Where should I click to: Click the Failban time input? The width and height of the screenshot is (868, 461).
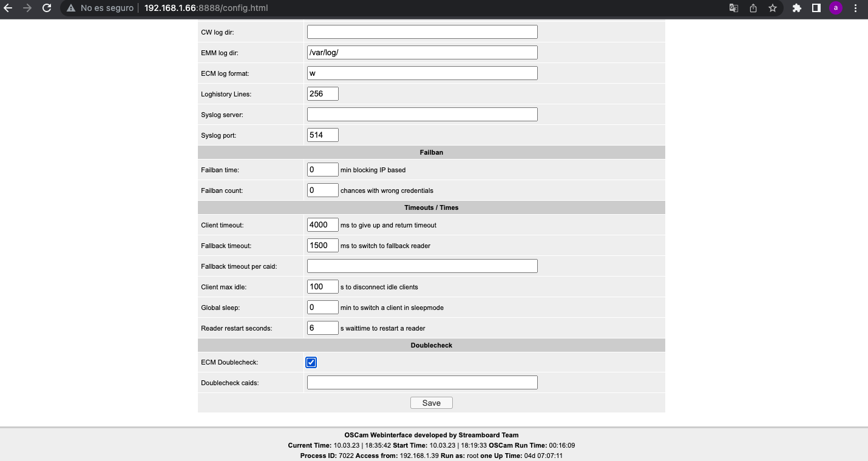pos(322,170)
